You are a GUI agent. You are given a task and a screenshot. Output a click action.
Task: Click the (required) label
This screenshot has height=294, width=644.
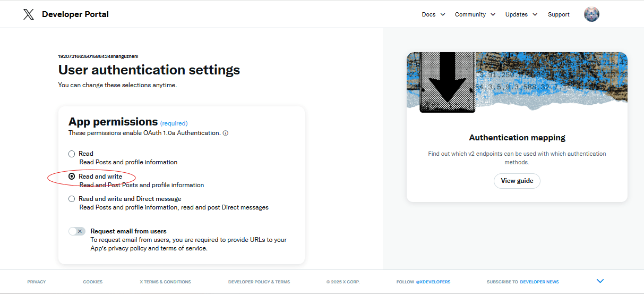coord(174,123)
